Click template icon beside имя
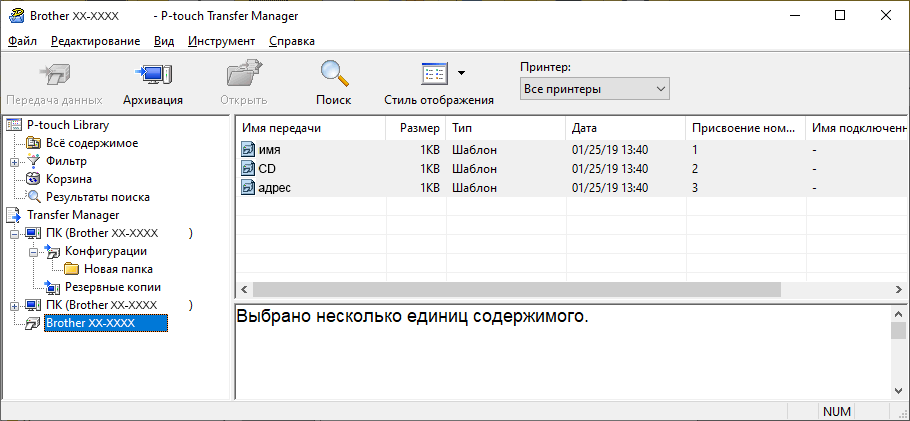 (x=248, y=150)
